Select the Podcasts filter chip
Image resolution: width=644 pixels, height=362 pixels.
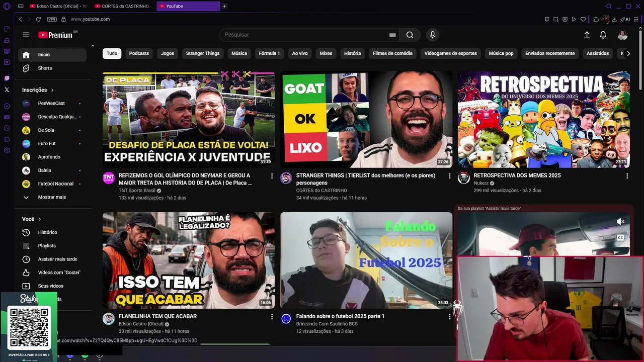pyautogui.click(x=139, y=53)
